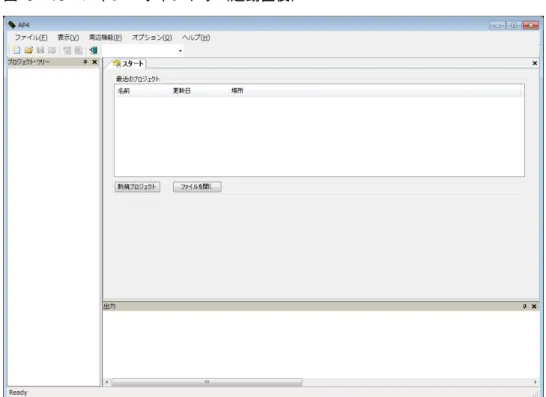Open the 表示(V) menu
Viewport: 546px width, 397px height.
pos(68,38)
